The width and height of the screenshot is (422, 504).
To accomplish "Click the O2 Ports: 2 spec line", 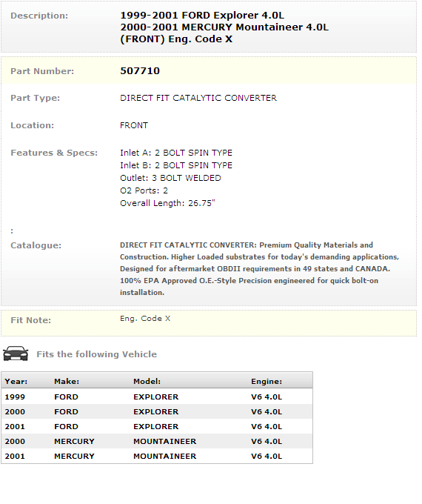I will [144, 190].
